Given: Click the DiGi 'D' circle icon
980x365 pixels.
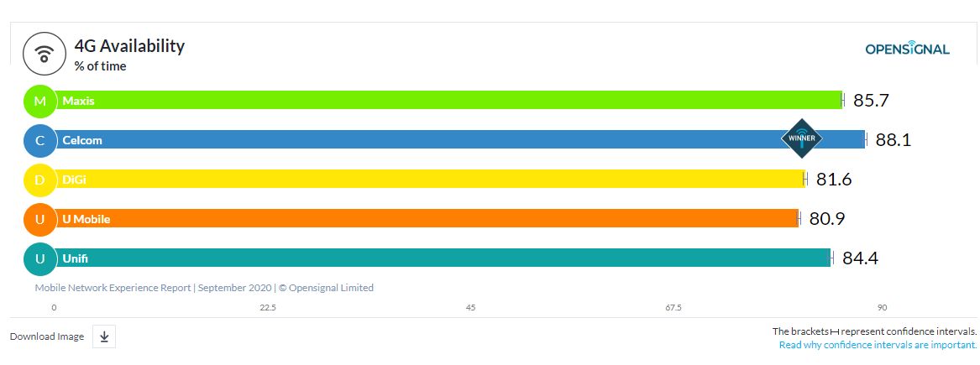Looking at the screenshot, I should pos(39,180).
